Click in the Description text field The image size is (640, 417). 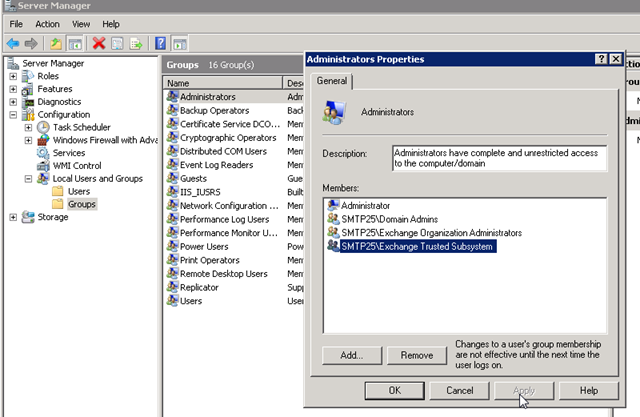pos(499,158)
